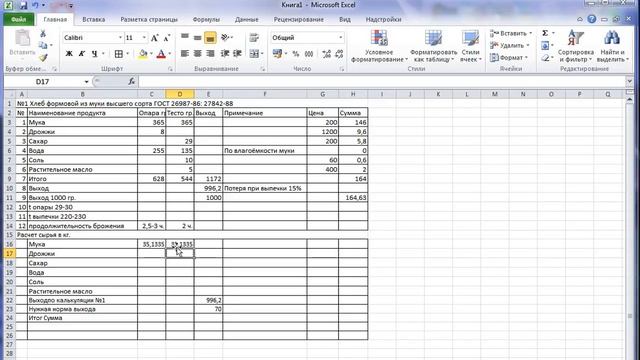This screenshot has width=640, height=360.
Task: Open the Общий number format dropdown
Action: point(340,38)
